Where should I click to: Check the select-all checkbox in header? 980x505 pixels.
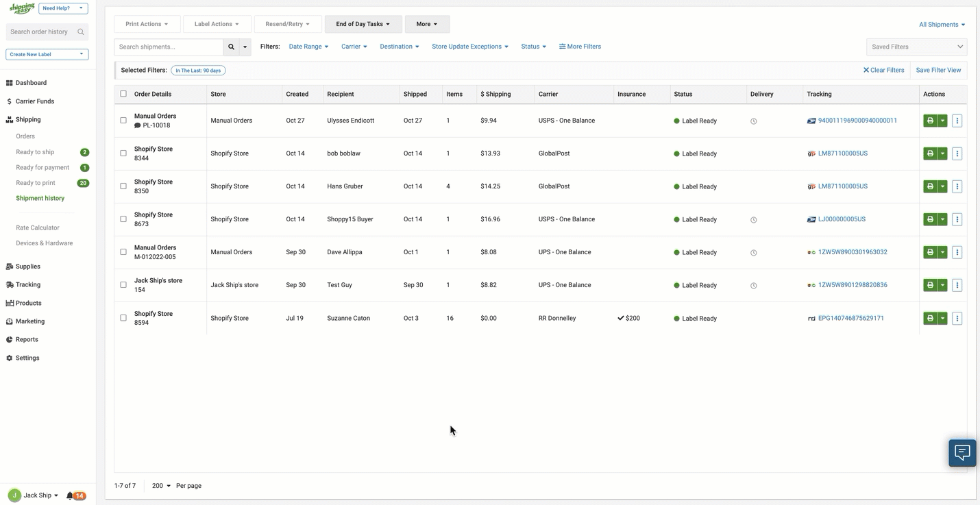click(123, 94)
